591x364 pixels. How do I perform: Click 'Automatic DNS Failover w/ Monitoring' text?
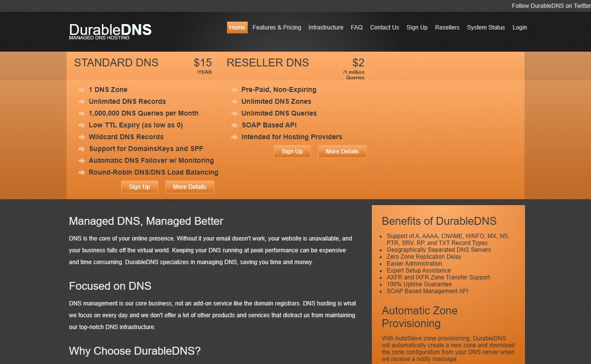point(151,160)
